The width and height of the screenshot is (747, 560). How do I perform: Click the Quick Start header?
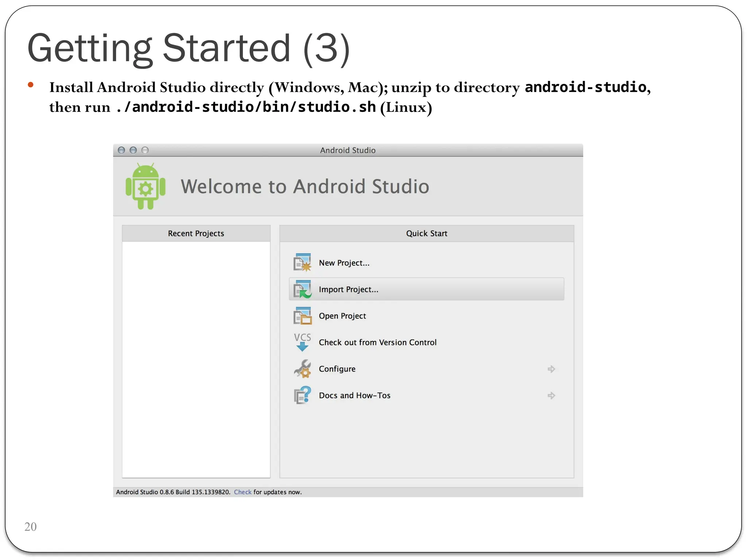[x=427, y=233]
